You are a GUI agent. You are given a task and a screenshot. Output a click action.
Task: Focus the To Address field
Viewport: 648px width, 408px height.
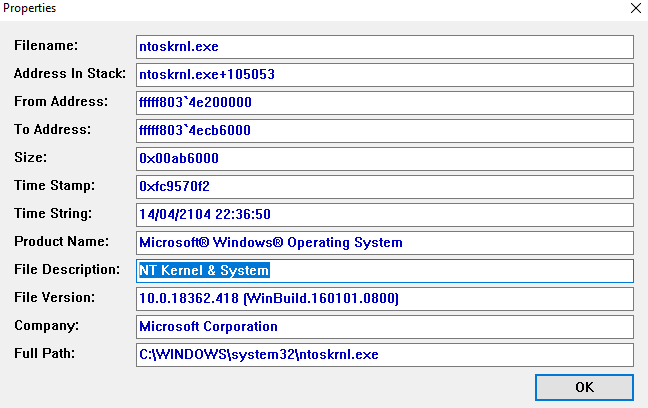(x=385, y=131)
